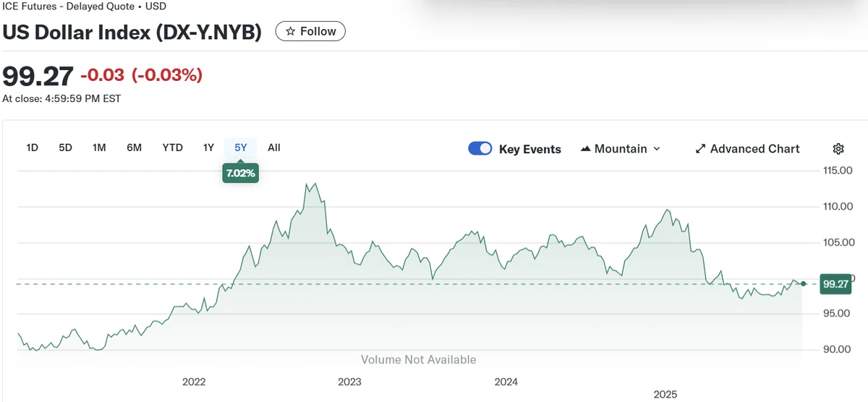Click the 2024 x-axis label
The height and width of the screenshot is (402, 868).
[x=506, y=382]
